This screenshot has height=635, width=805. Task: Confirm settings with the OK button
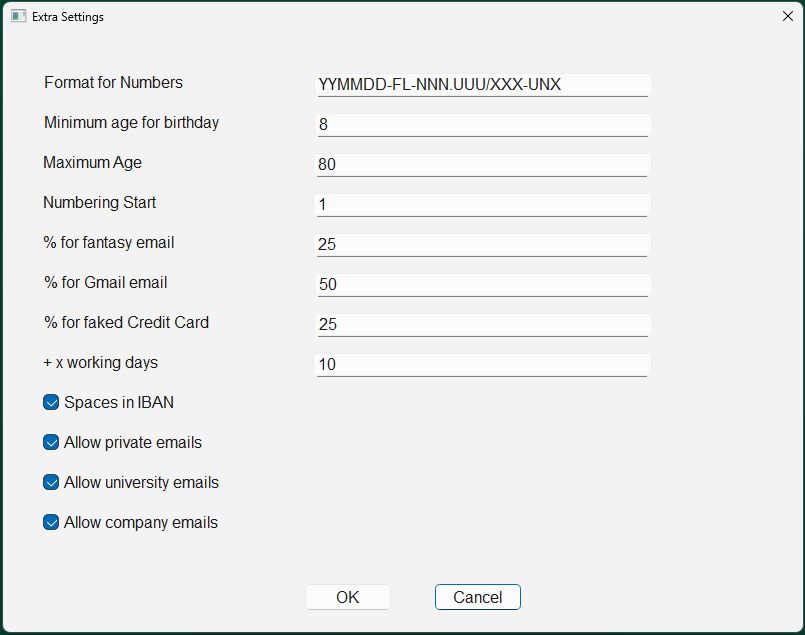point(348,597)
